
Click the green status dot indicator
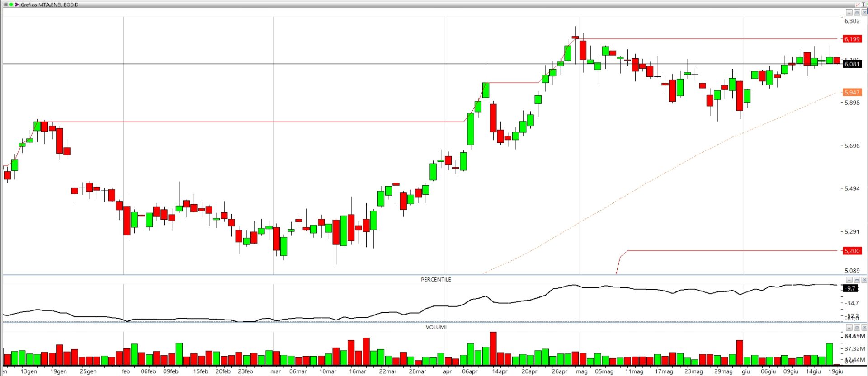pyautogui.click(x=11, y=5)
